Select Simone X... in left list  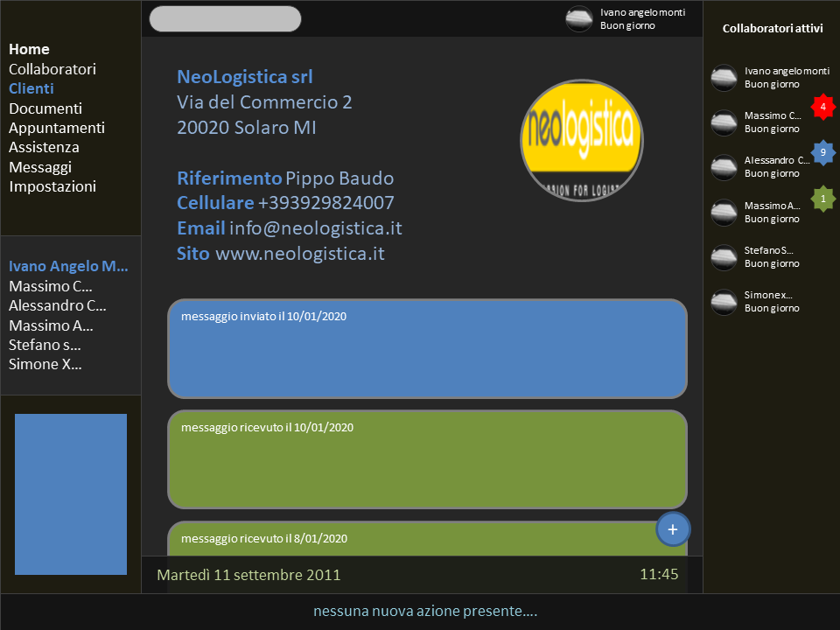tap(45, 364)
